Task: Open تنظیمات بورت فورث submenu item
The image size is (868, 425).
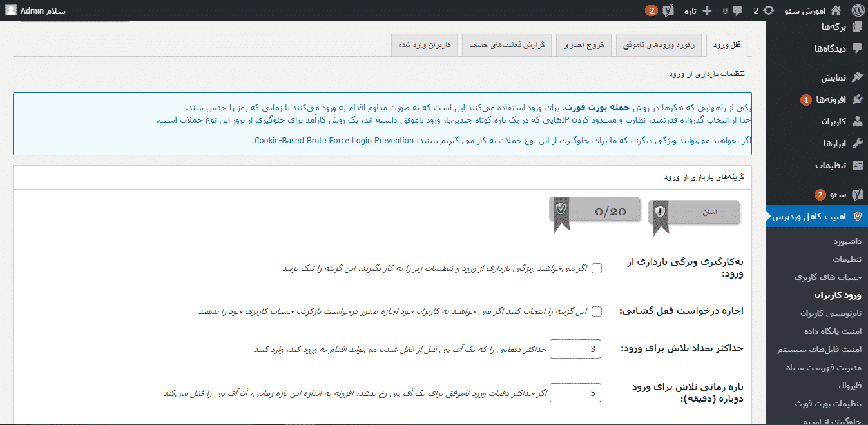Action: coord(828,404)
